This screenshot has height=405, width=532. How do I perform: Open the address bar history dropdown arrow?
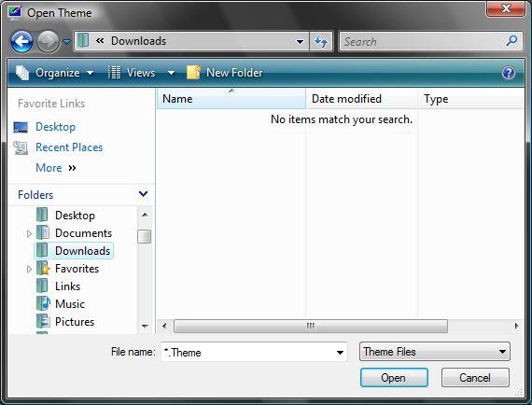(300, 42)
